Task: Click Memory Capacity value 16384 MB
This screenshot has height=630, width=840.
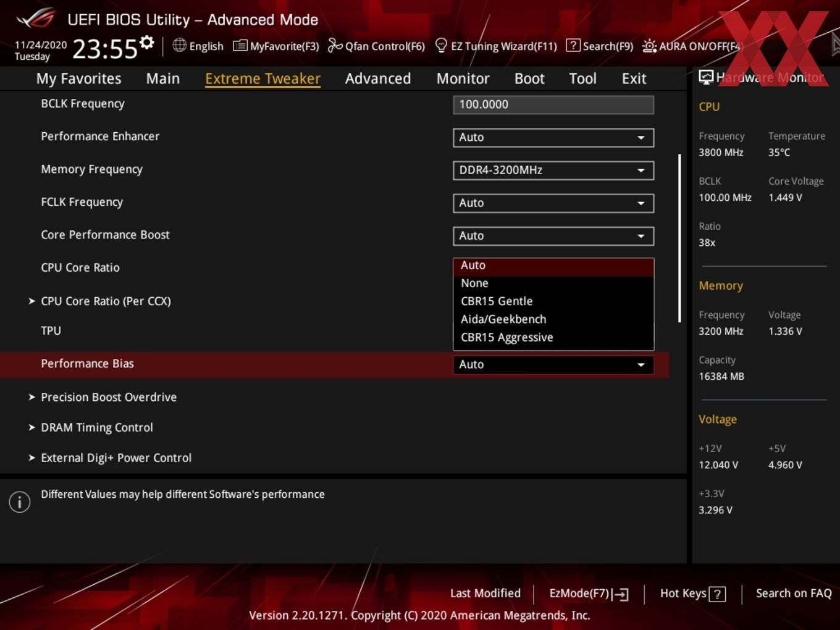Action: pyautogui.click(x=721, y=376)
